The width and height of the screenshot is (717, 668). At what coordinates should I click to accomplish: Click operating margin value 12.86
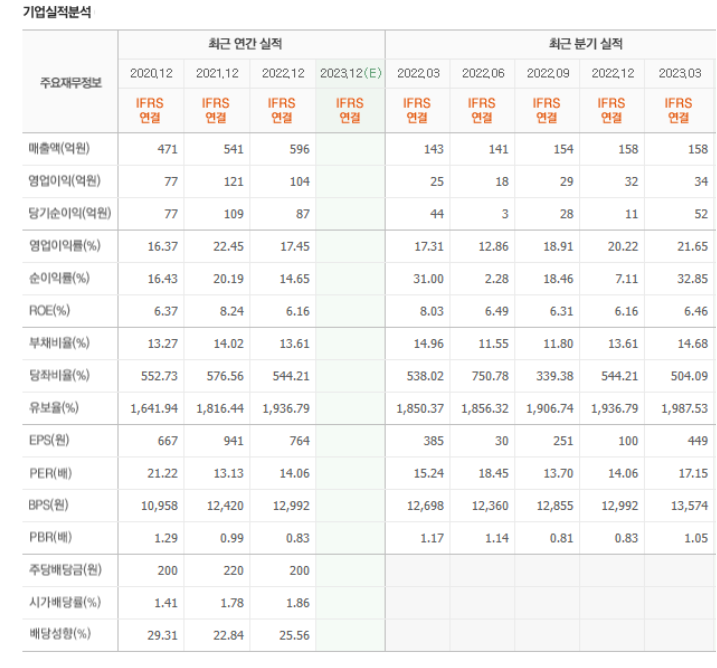[493, 246]
